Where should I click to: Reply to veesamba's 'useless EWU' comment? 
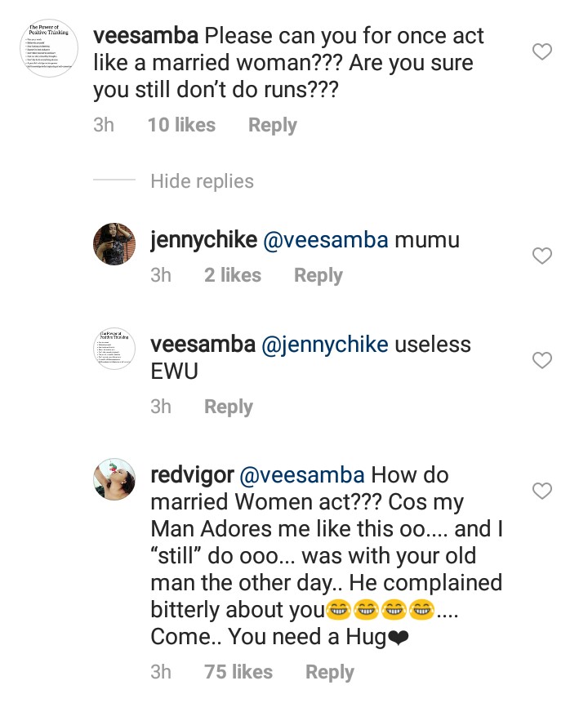tap(229, 407)
